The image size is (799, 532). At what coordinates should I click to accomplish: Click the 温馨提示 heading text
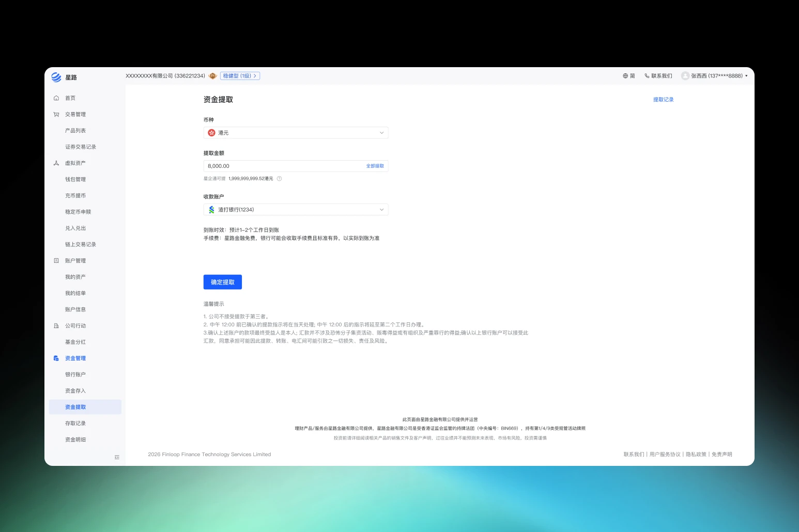point(214,304)
